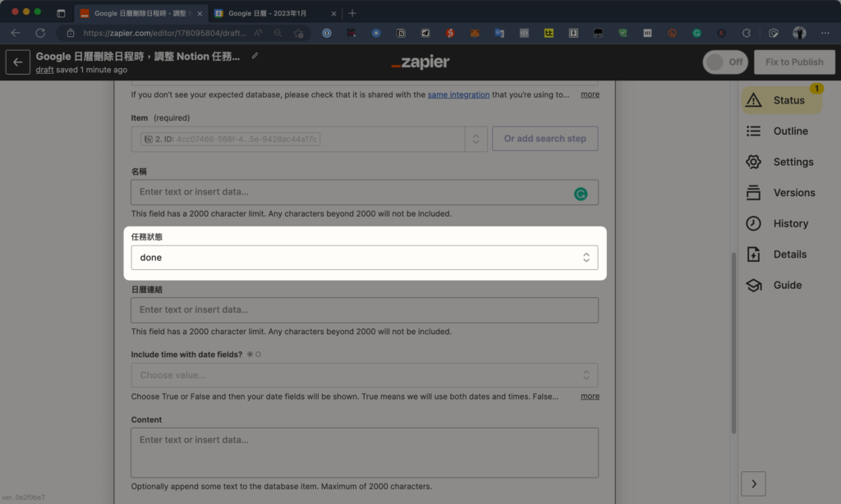Close the Google 日曆 2023年1月 tab
Screen dimensions: 841x504
tap(333, 13)
